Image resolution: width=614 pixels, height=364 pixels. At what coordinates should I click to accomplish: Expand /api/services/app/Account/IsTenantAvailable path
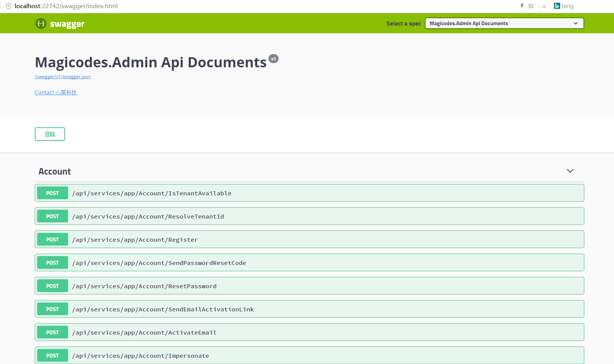tap(152, 193)
